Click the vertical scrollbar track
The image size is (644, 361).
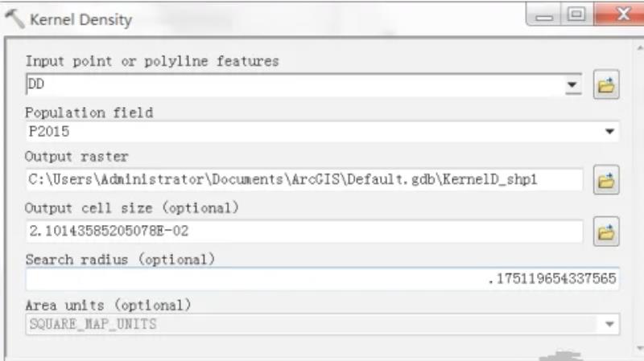pos(640,197)
